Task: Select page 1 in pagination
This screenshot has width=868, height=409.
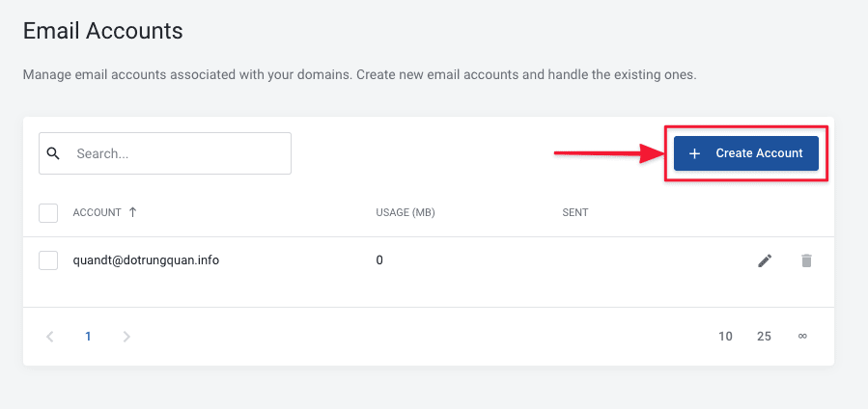Action: point(88,337)
